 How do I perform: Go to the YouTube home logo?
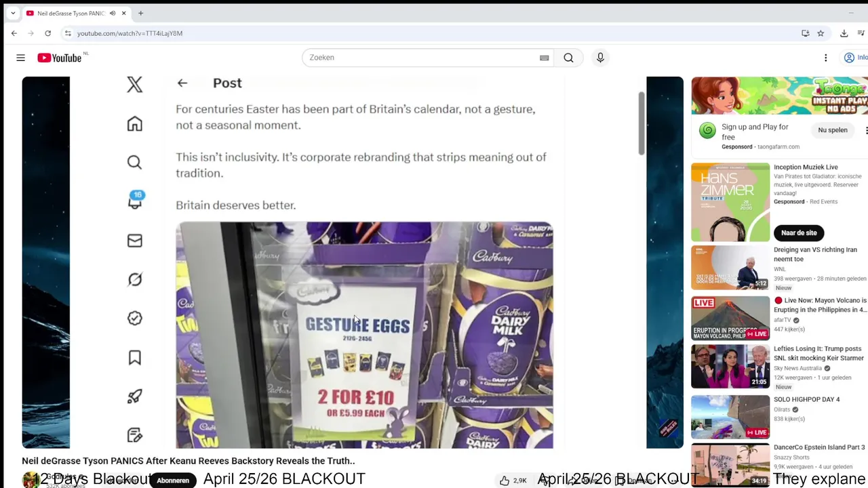click(60, 58)
